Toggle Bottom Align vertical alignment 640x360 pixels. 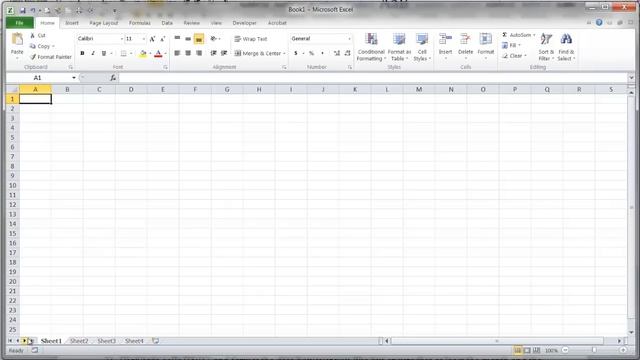pos(199,39)
